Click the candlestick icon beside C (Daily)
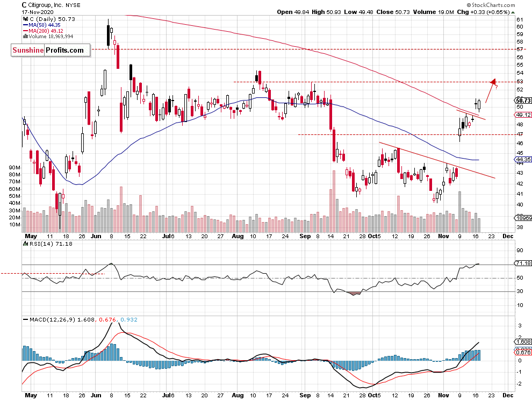Image resolution: width=532 pixels, height=400 pixels. click(x=25, y=19)
